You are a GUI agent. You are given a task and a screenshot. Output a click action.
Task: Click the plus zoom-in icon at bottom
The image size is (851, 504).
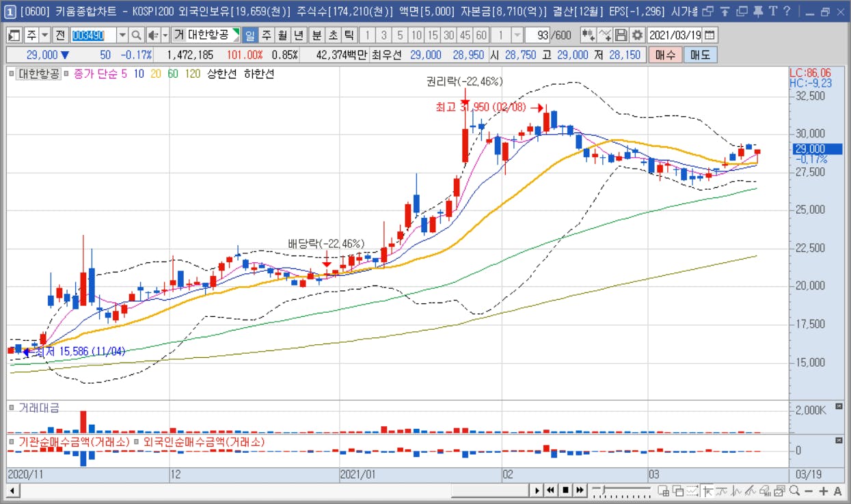point(824,490)
